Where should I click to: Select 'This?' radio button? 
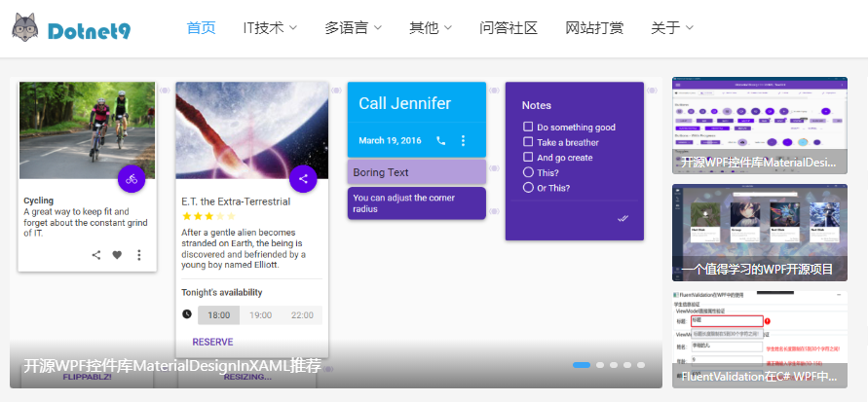pyautogui.click(x=528, y=172)
